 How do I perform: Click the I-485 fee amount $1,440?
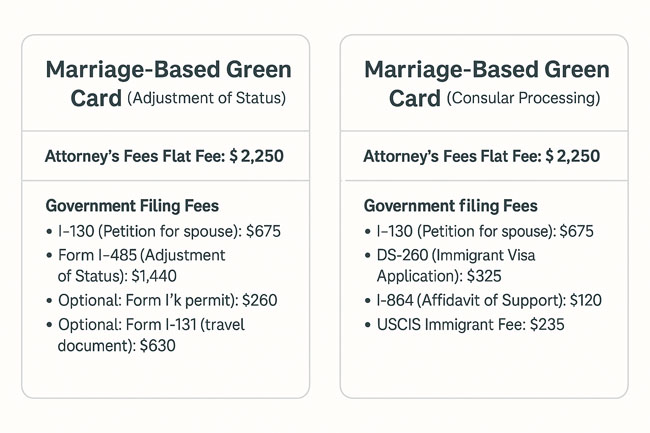tap(154, 276)
